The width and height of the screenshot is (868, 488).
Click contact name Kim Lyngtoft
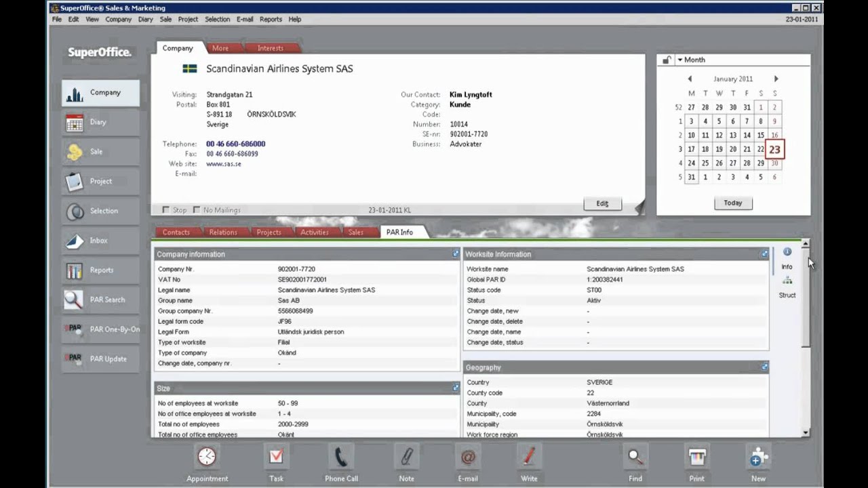pos(471,95)
